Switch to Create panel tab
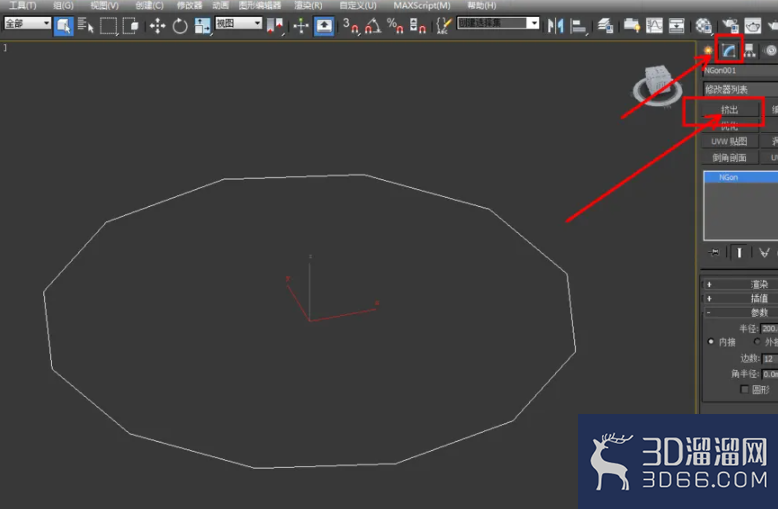This screenshot has height=509, width=778. pyautogui.click(x=708, y=50)
